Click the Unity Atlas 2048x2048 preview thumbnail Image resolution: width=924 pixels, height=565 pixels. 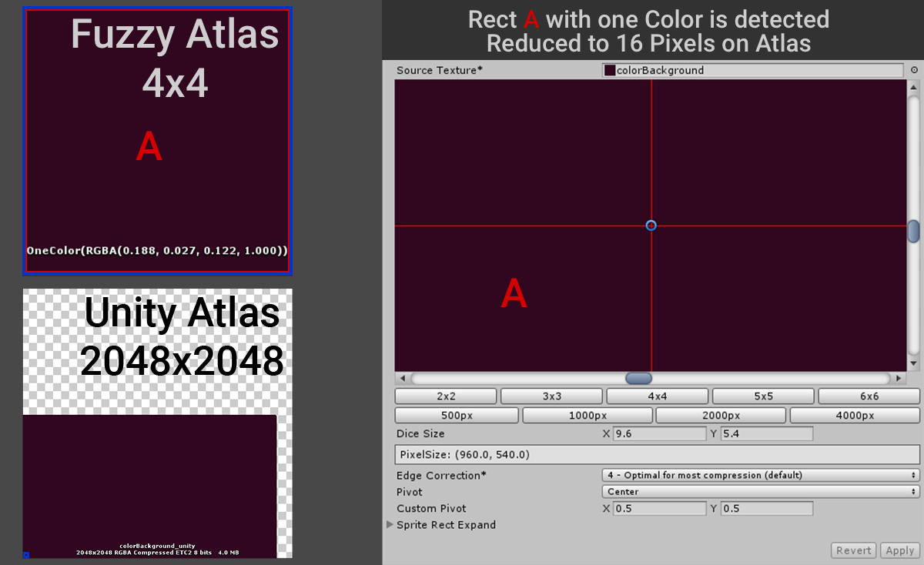pos(158,423)
